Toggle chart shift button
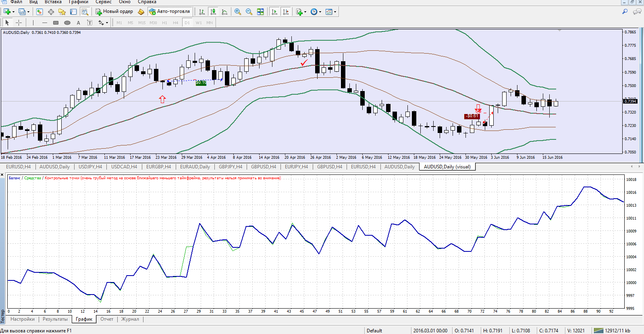 (x=286, y=12)
